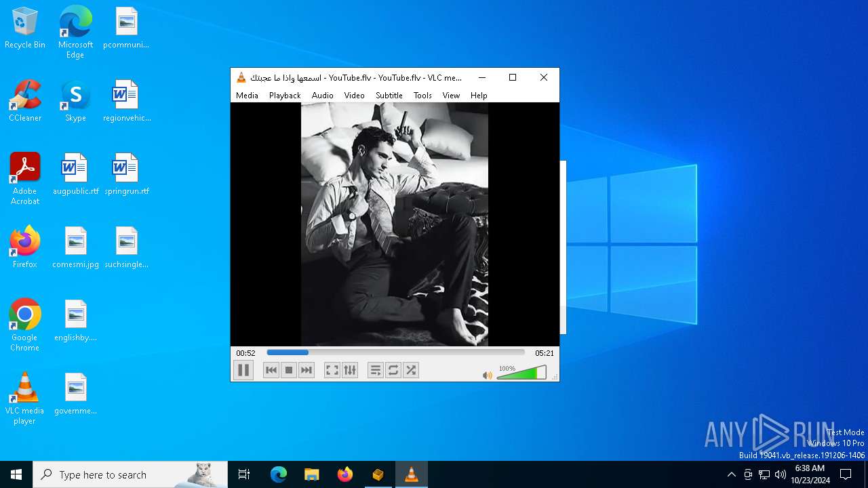Open the Media menu
Image resolution: width=868 pixels, height=488 pixels.
coord(247,96)
